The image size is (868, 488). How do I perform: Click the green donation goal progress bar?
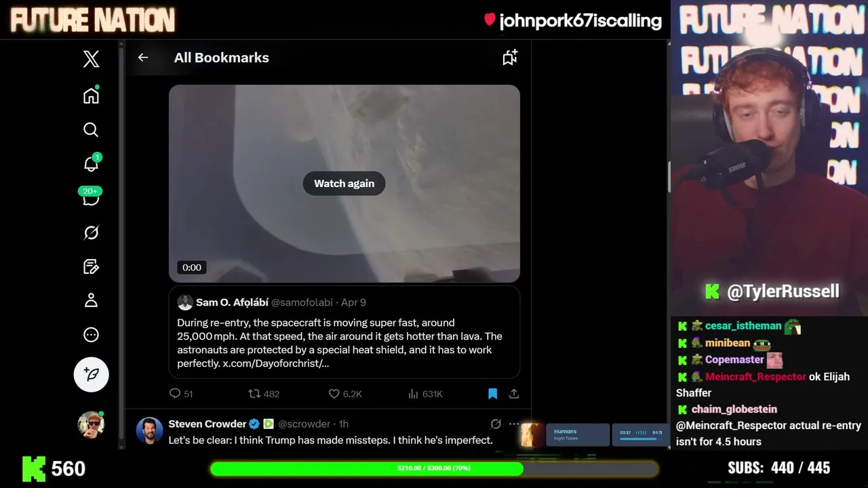point(434,468)
